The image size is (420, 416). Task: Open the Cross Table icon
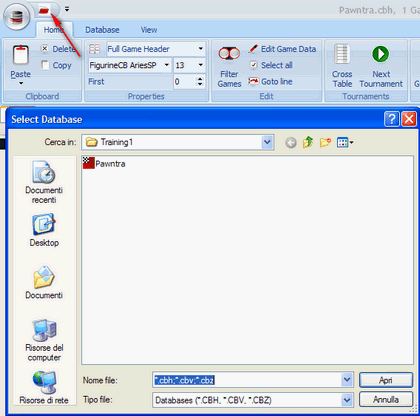[x=342, y=54]
